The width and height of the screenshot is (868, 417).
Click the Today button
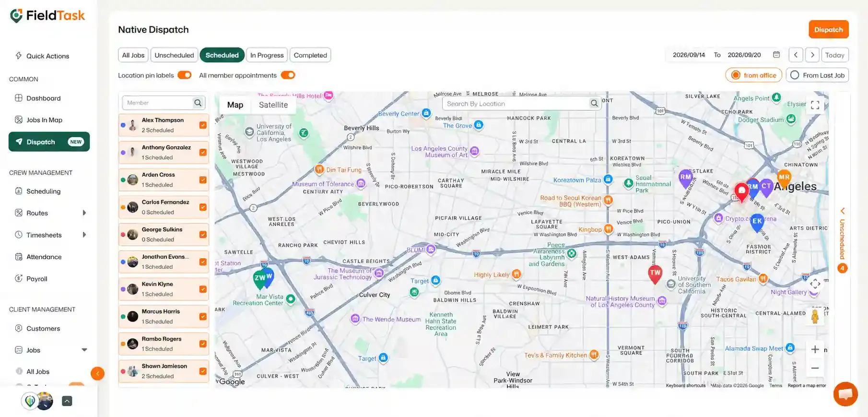834,55
